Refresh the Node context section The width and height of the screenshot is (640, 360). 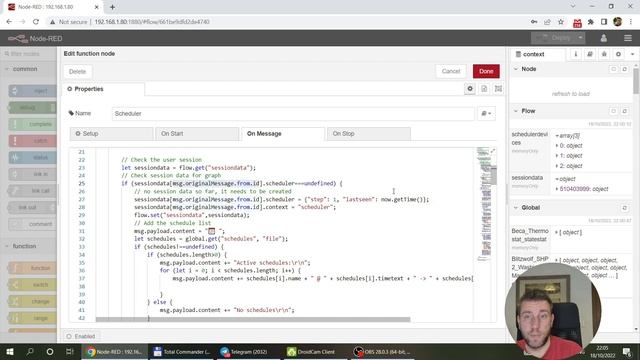tap(624, 69)
